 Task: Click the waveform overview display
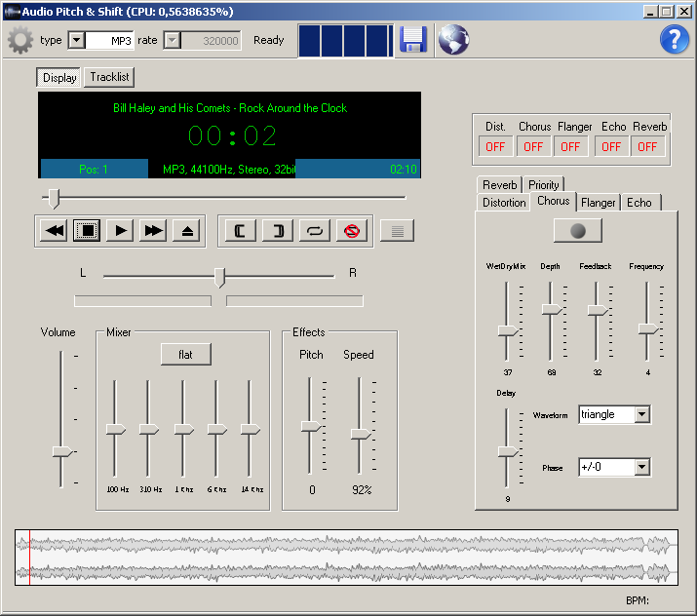346,558
